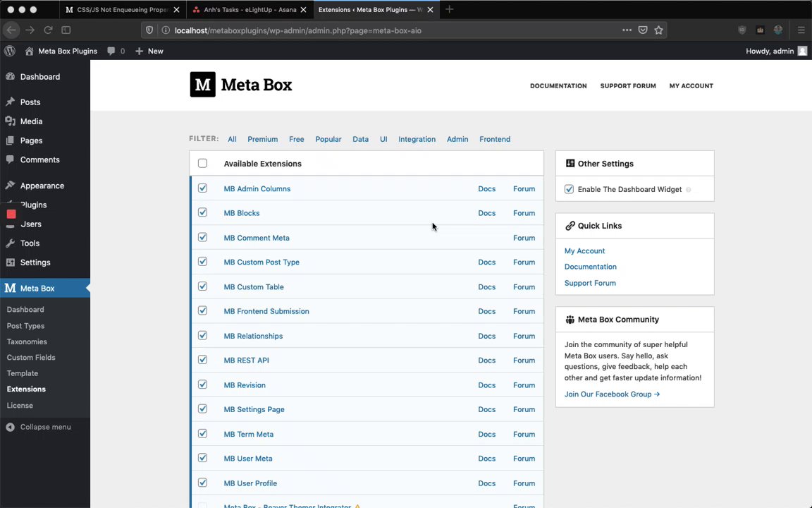Filter extensions by Premium
Screen dimensions: 812x508
(x=262, y=139)
